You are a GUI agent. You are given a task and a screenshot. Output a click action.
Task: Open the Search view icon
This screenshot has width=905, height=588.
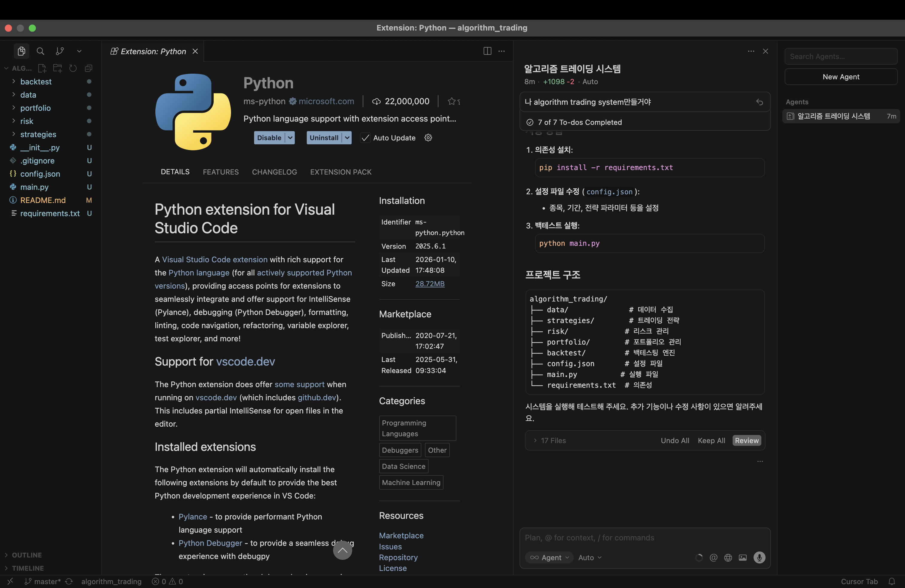click(40, 51)
